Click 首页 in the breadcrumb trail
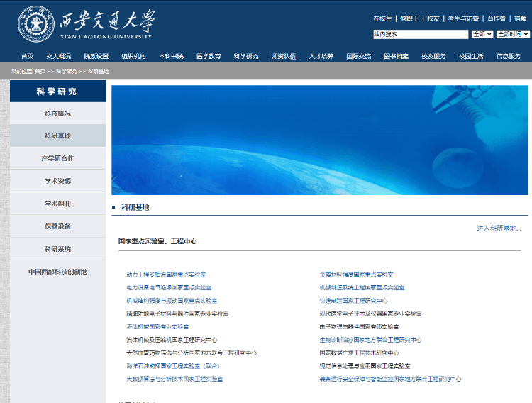 tap(40, 71)
